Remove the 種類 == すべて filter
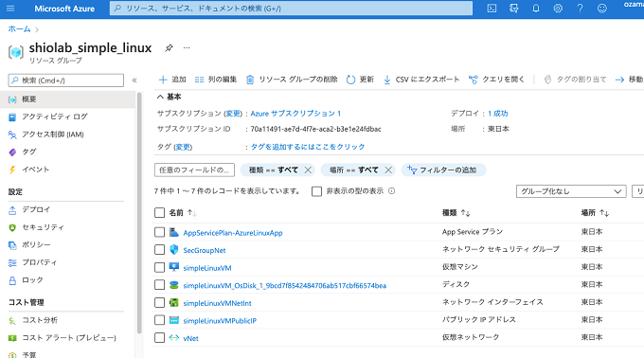644x358 pixels. (x=308, y=170)
